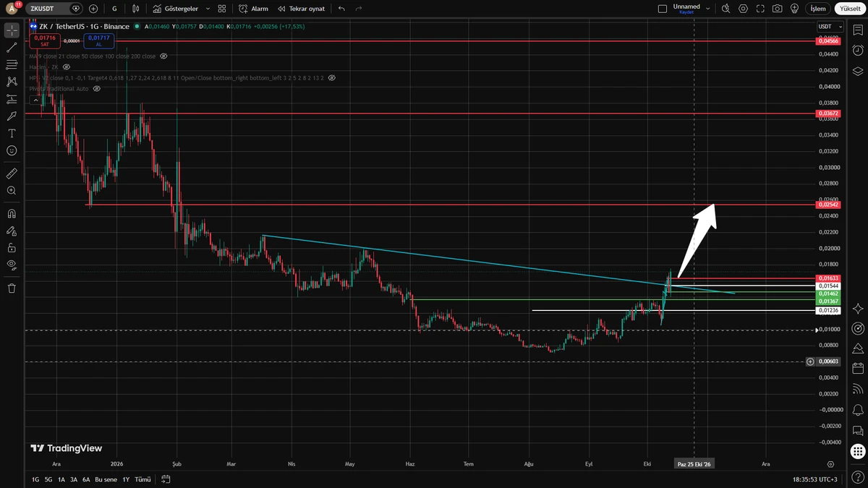Open the chart patterns tool group
868x488 pixels.
click(12, 82)
